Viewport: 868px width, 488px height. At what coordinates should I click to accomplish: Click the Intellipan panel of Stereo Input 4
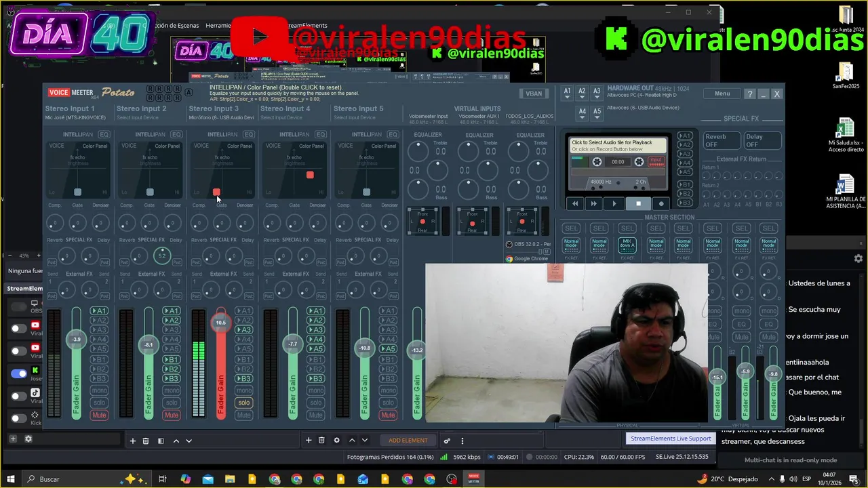(x=294, y=169)
